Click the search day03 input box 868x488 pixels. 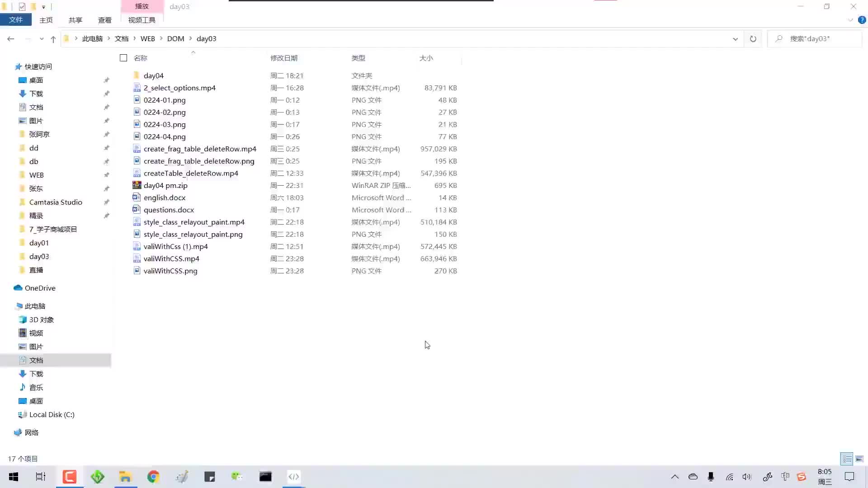coord(815,39)
